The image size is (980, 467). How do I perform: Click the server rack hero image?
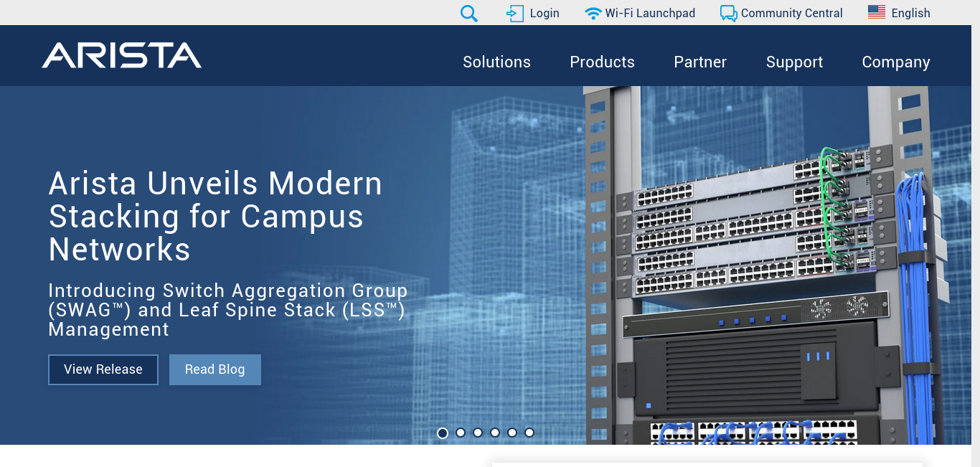768,265
